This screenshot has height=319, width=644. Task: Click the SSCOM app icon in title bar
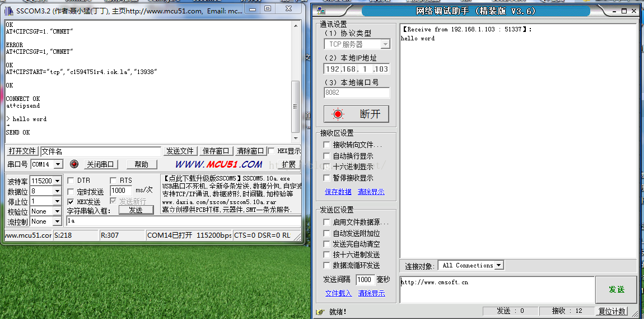click(x=8, y=11)
